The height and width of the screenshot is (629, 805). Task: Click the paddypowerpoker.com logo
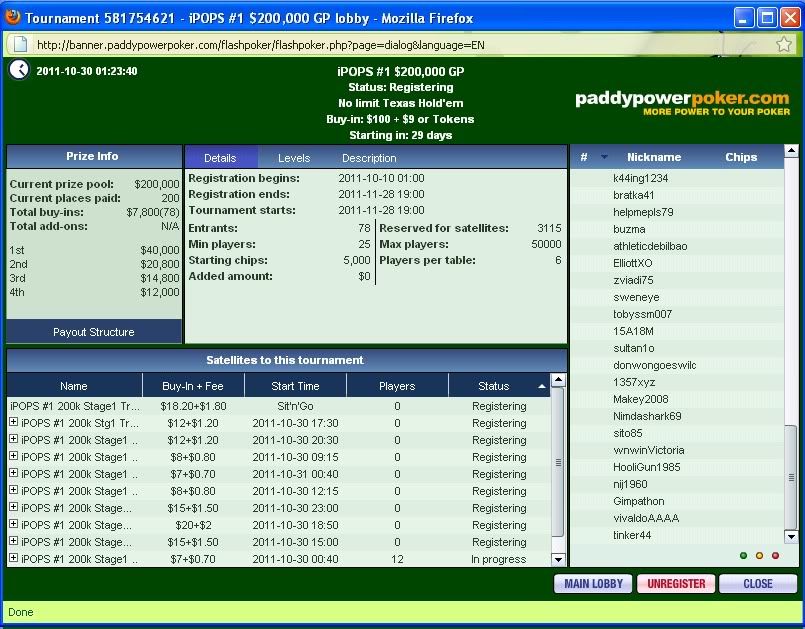pos(682,103)
